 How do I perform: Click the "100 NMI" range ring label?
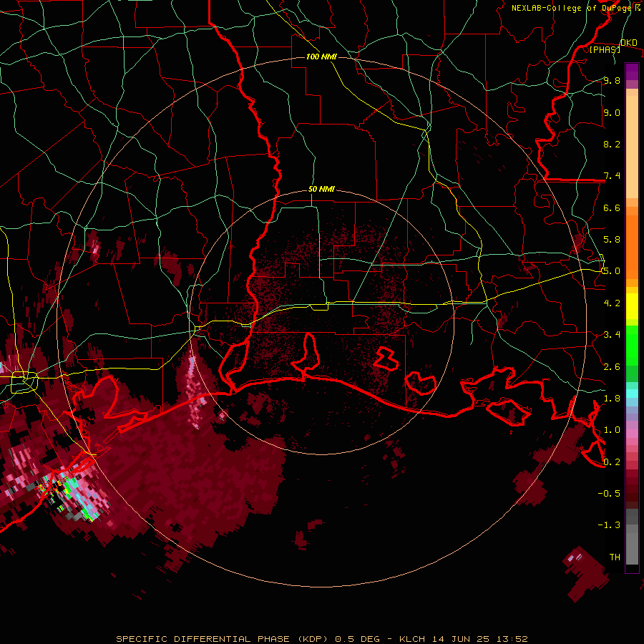(321, 57)
